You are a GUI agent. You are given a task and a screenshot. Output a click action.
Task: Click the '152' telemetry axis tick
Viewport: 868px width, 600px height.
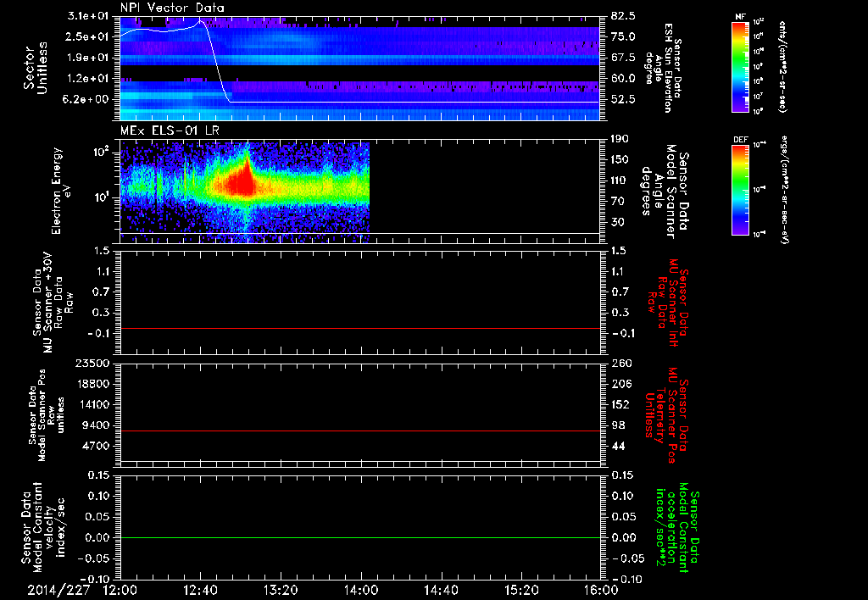point(620,404)
